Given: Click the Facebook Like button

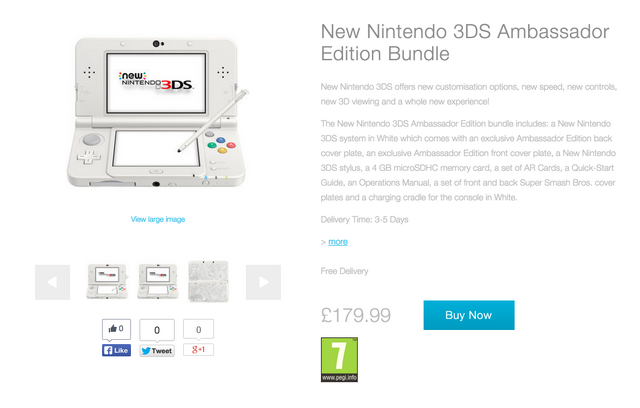Looking at the screenshot, I should tap(116, 350).
